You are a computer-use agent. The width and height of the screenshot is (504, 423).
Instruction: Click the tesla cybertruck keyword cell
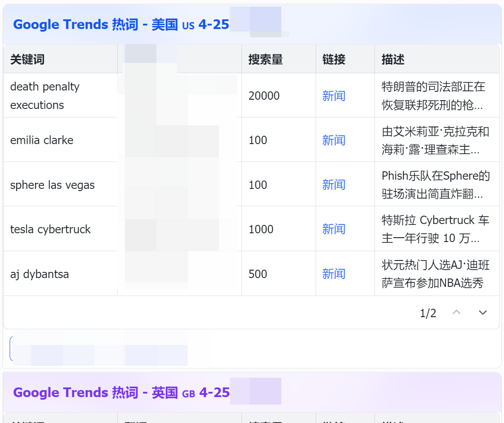(x=50, y=229)
